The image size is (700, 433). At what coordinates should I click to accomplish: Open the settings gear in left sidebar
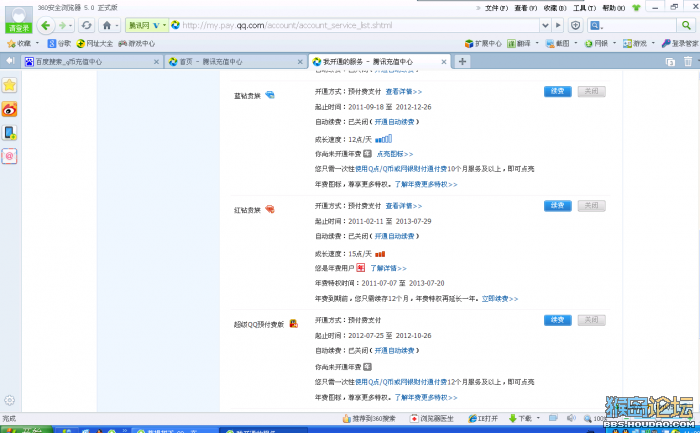pos(9,400)
